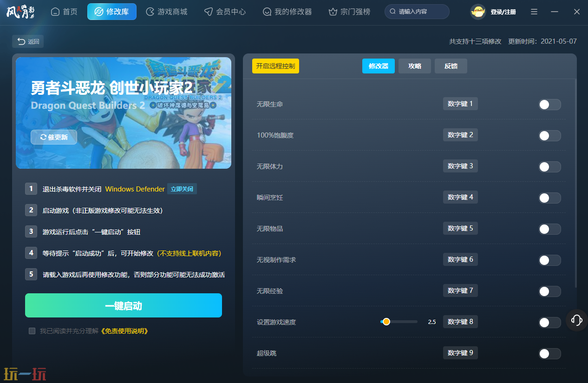Screen dimensions: 588x383
Task: Minimize the window
Action: 555,12
